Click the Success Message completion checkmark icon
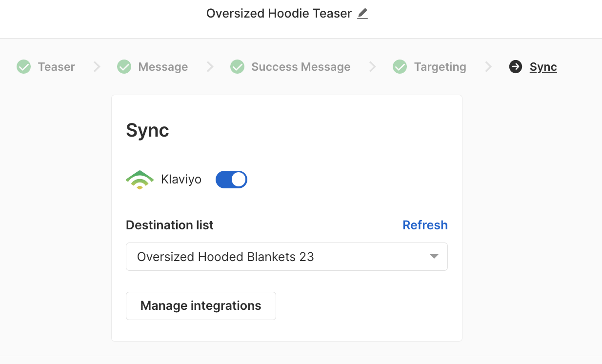Screen dimensions: 602x364 237,66
